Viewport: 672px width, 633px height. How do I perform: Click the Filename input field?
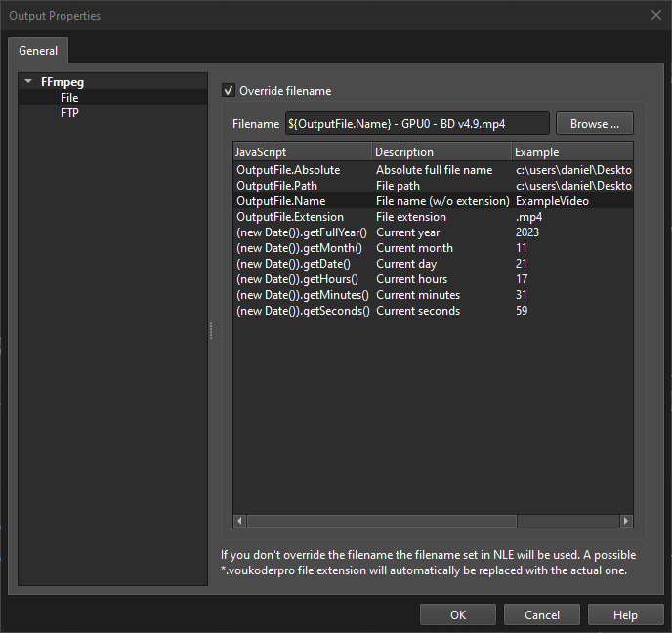click(417, 124)
